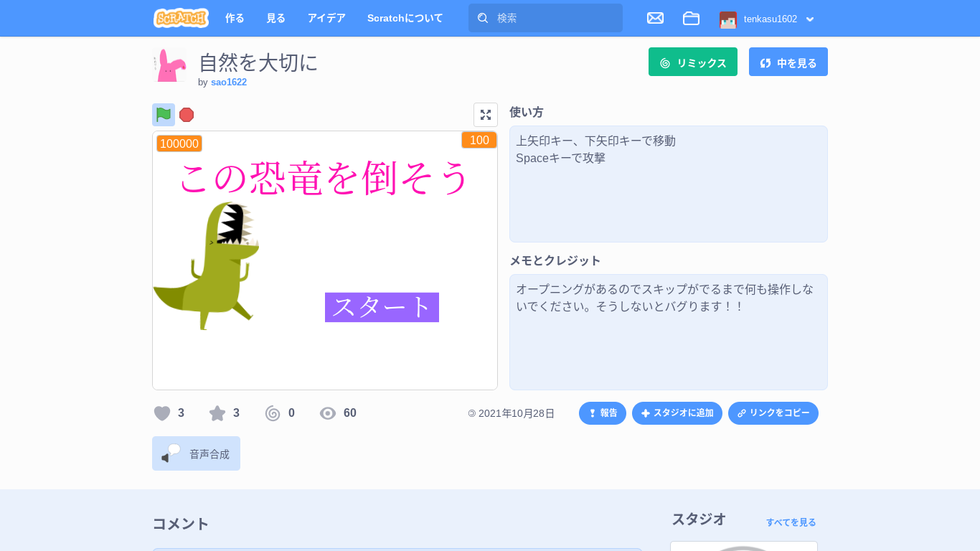View remixes via the spiral icon
The width and height of the screenshot is (980, 551).
[273, 413]
